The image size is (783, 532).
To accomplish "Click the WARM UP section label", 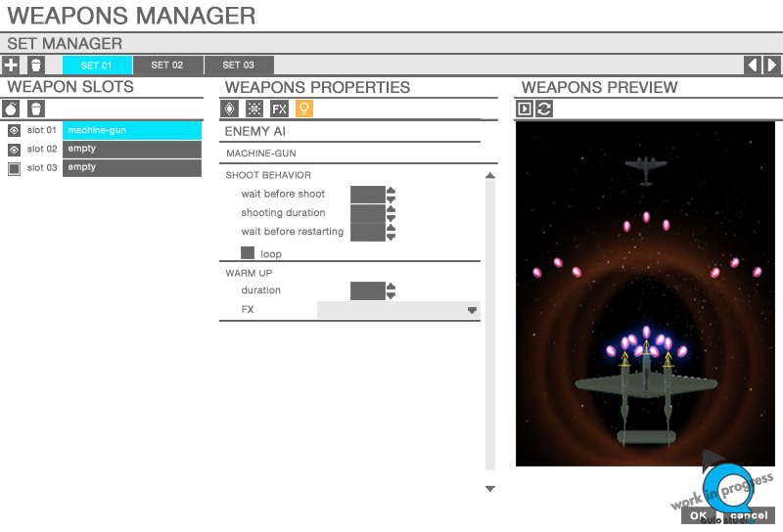I will click(249, 273).
